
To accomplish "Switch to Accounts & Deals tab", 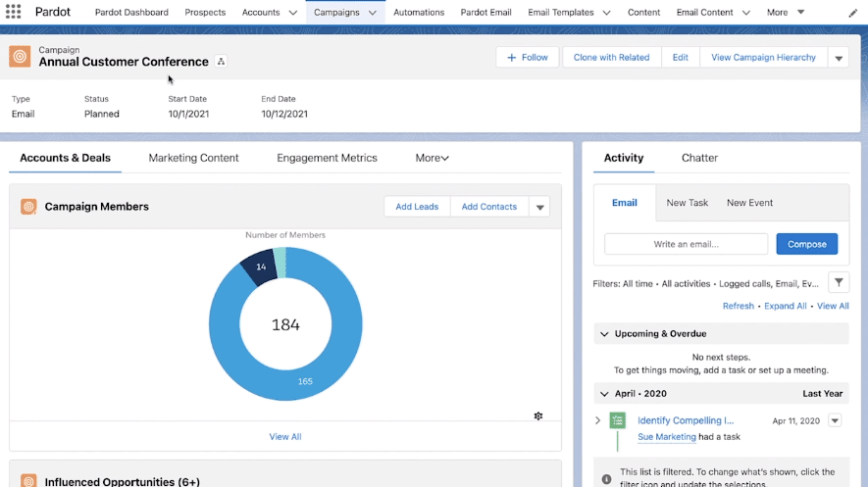I will (x=66, y=158).
